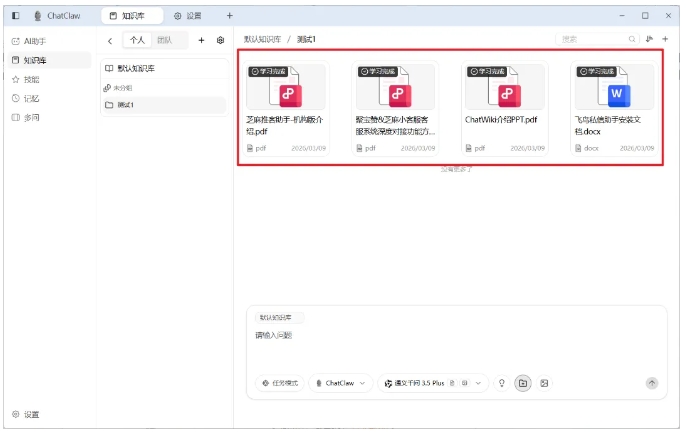The height and width of the screenshot is (436, 686).
Task: Click the ChatWiki介绍PPT.pdf file name
Action: [501, 120]
